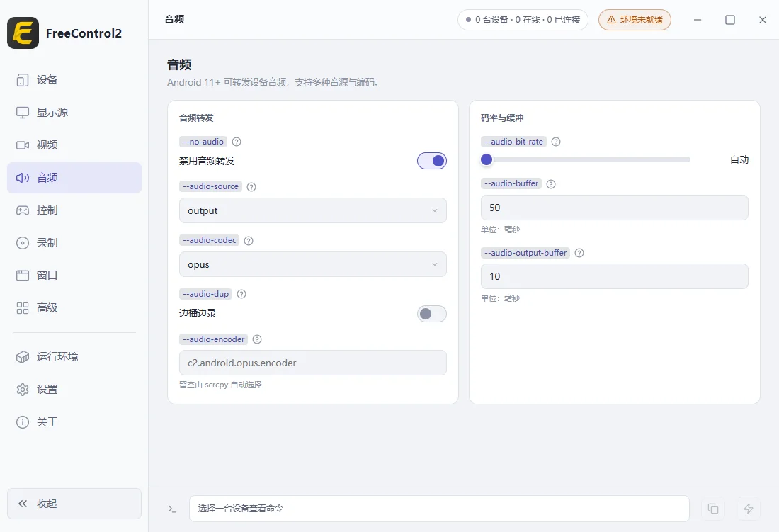Click the 显示源 monitor icon in sidebar

tap(23, 112)
